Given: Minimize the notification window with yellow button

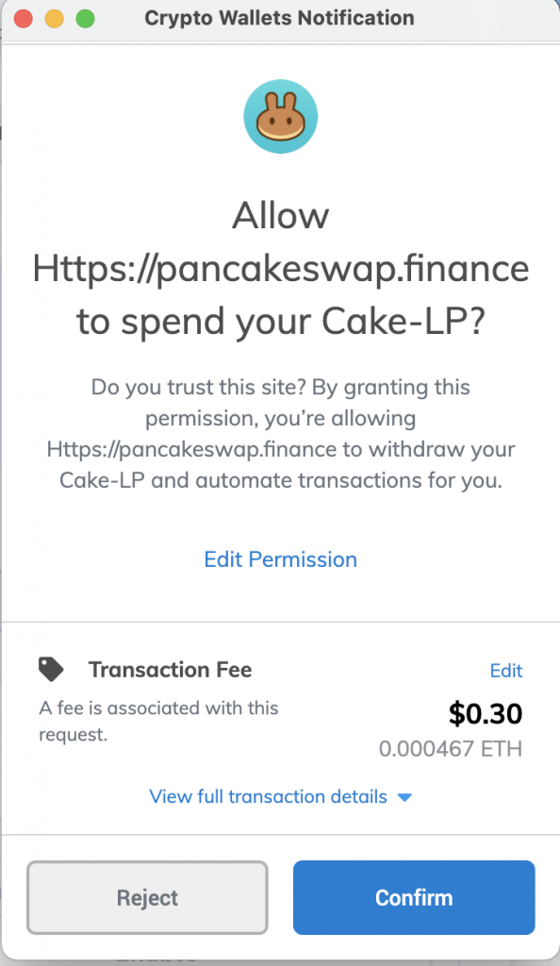Looking at the screenshot, I should click(x=54, y=19).
